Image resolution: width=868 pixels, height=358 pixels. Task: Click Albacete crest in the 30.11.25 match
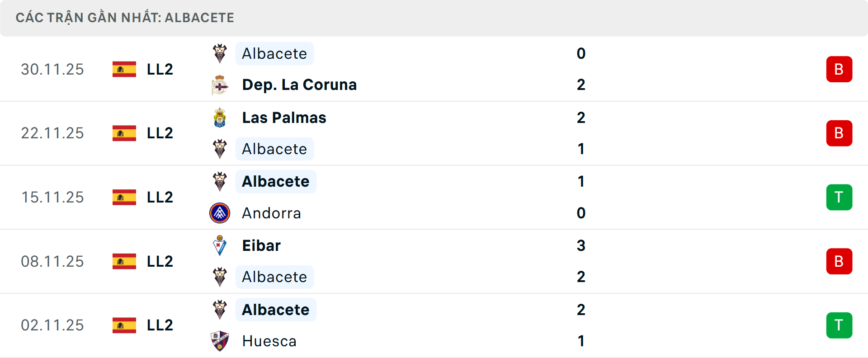220,54
